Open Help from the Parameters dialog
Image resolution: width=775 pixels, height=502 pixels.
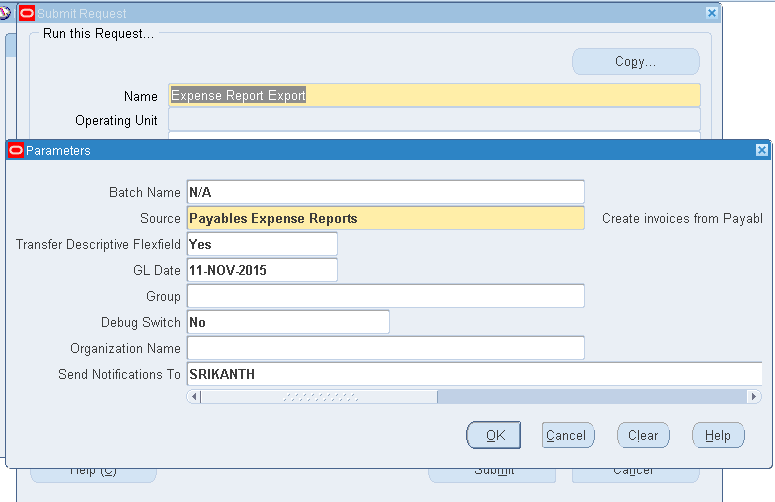[x=717, y=435]
